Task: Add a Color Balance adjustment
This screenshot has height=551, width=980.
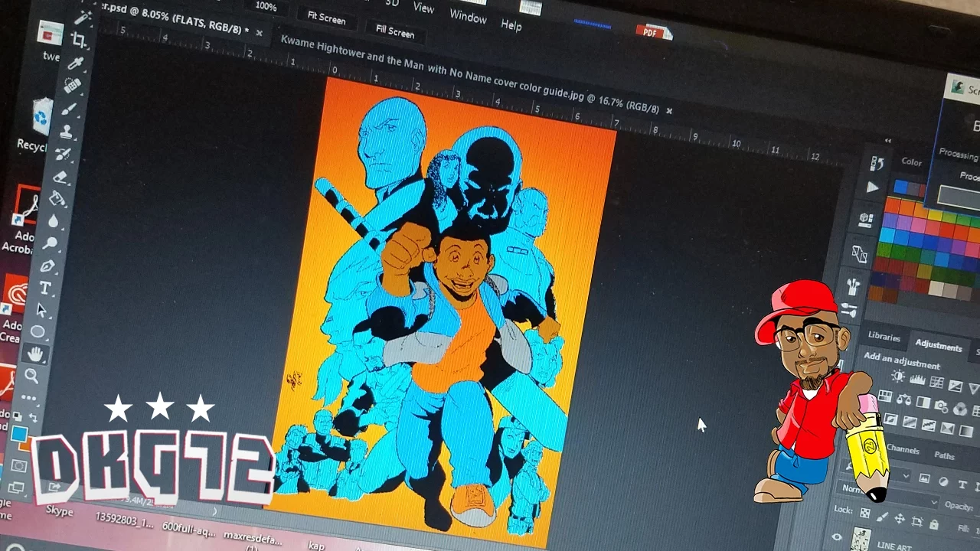Action: point(904,399)
